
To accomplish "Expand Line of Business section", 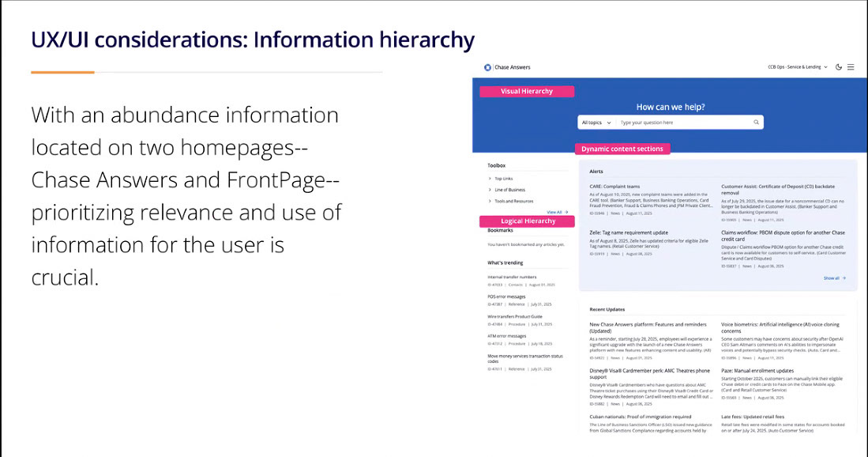I will coord(506,190).
